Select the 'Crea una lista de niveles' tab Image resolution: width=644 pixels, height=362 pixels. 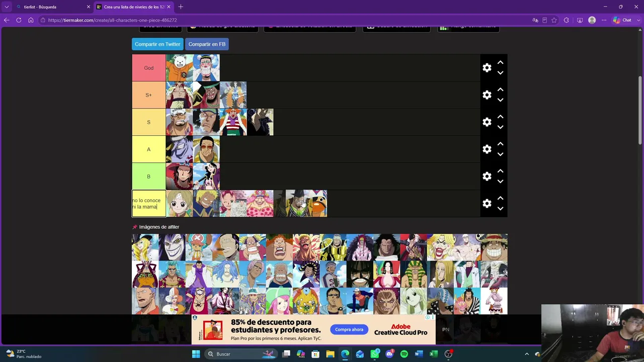coord(133,7)
